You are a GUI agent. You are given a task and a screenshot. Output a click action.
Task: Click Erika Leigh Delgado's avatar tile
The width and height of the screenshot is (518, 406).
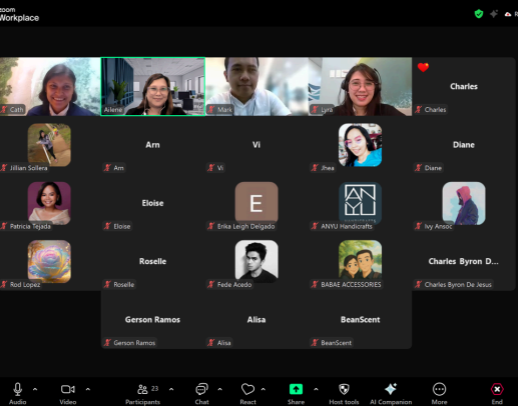pyautogui.click(x=256, y=203)
